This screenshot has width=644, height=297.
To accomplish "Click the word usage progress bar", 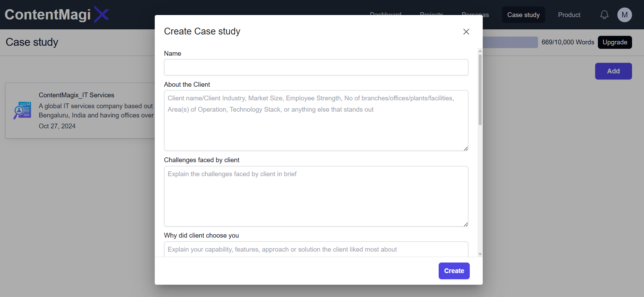I will coord(510,42).
